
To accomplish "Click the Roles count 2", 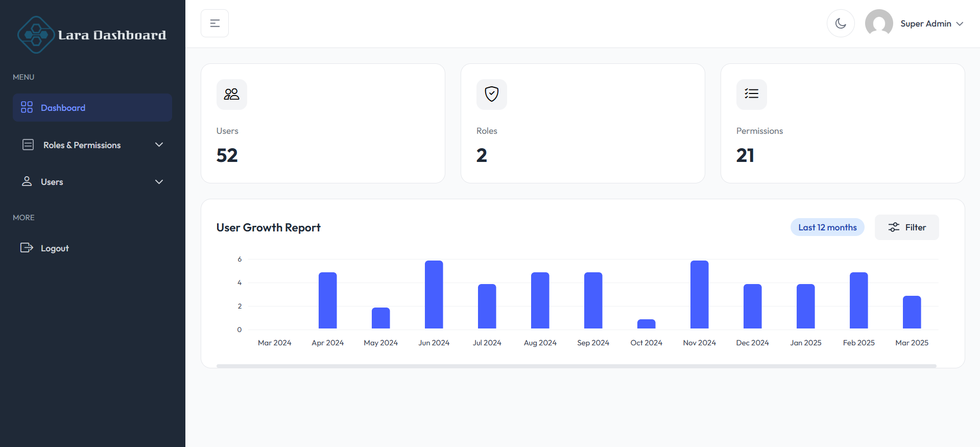I will click(482, 155).
